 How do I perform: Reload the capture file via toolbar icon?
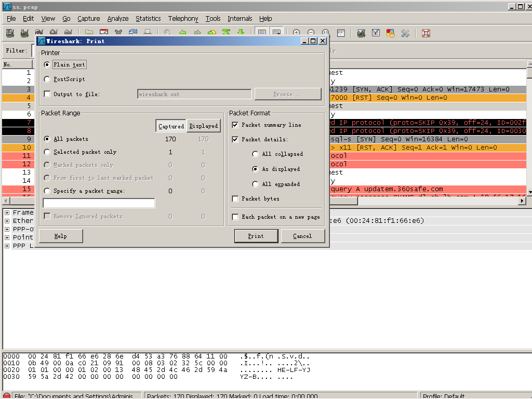(x=133, y=33)
